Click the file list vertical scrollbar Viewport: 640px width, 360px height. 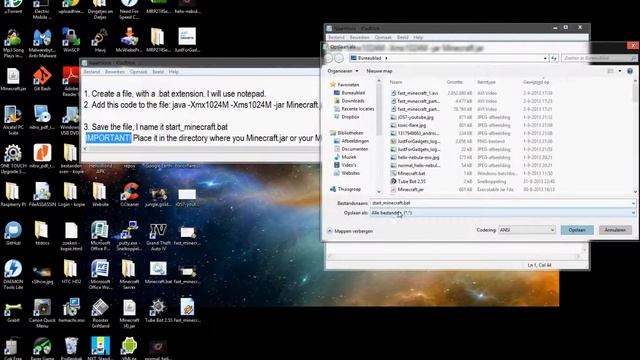tap(635, 136)
